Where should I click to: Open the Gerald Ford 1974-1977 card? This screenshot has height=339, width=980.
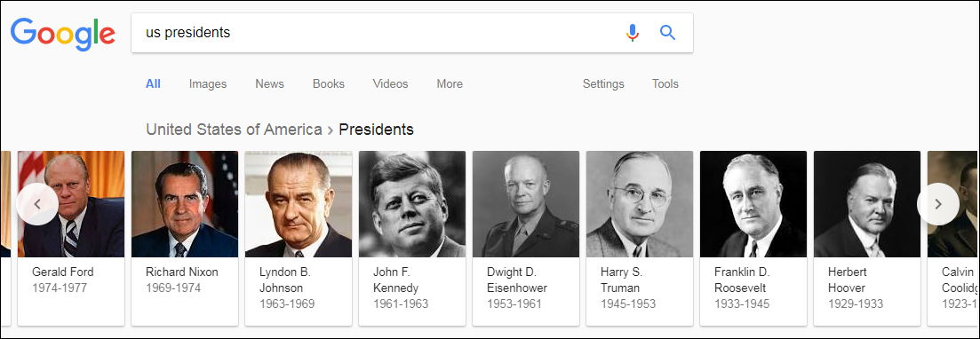pos(70,238)
